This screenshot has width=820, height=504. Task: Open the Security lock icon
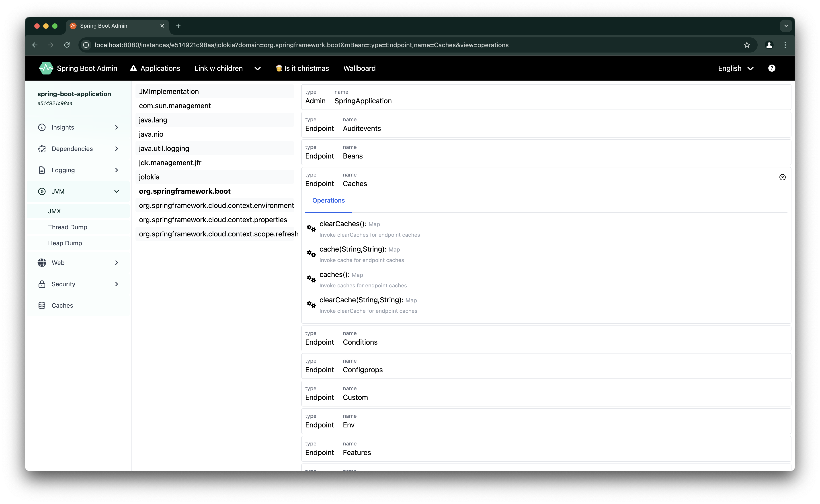pyautogui.click(x=42, y=284)
